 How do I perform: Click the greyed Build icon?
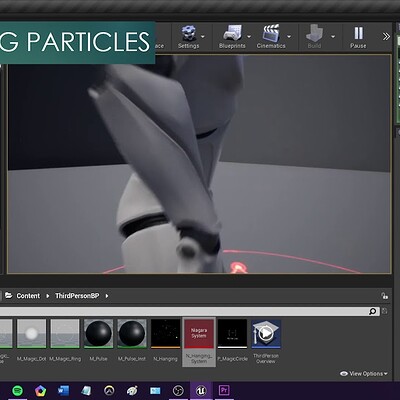pos(314,33)
